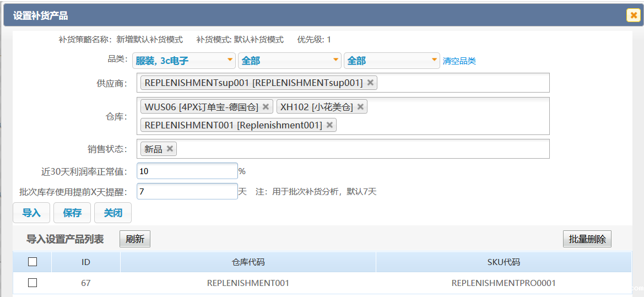Remove 新品 sales status tag
This screenshot has width=644, height=297.
point(170,149)
